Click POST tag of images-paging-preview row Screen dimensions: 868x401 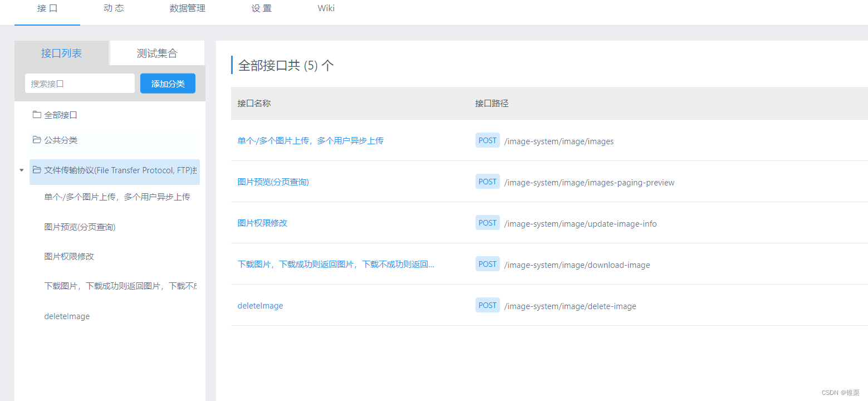[x=487, y=182]
